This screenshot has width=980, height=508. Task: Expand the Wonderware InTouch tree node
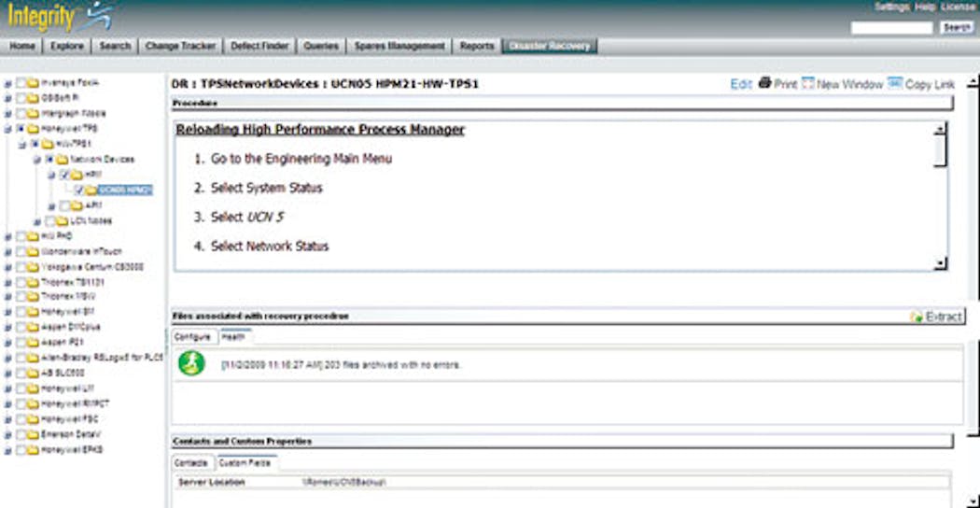[8, 252]
